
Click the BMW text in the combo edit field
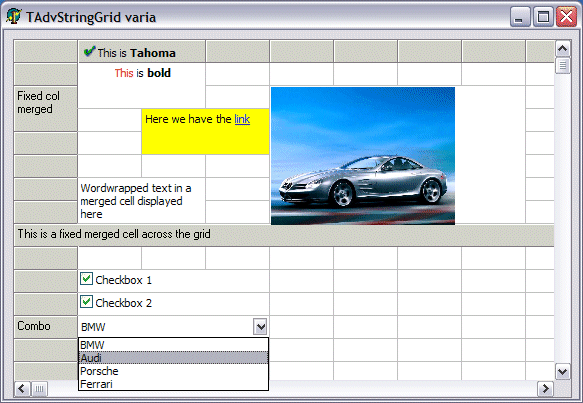(x=93, y=327)
